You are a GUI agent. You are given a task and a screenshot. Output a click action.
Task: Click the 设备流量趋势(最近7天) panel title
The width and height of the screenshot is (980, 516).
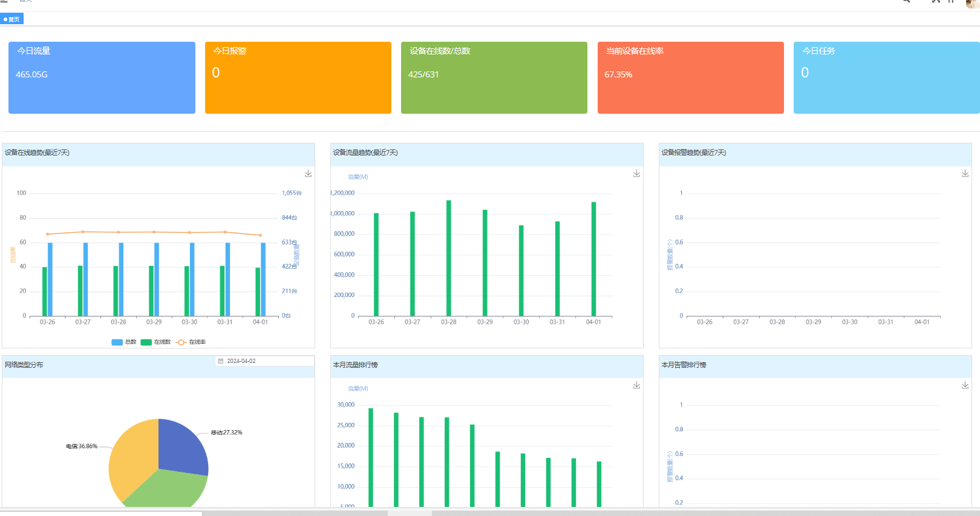[x=365, y=152]
